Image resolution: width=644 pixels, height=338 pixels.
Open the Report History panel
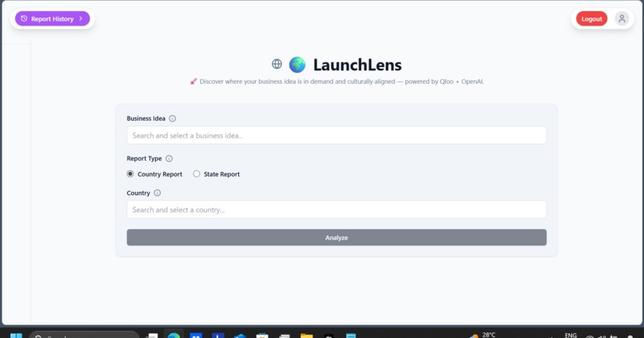(52, 18)
